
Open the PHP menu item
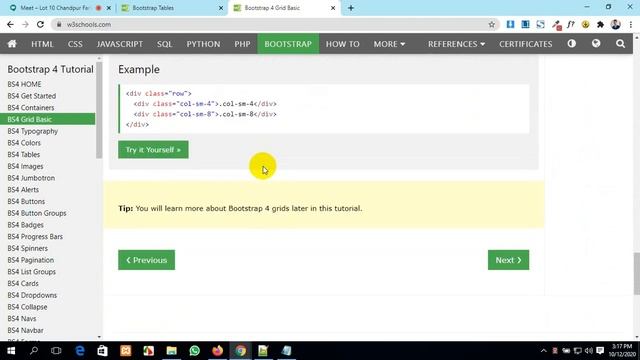242,44
